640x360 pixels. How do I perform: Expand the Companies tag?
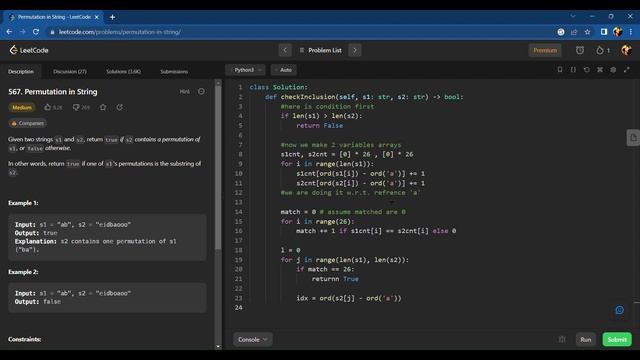point(27,123)
